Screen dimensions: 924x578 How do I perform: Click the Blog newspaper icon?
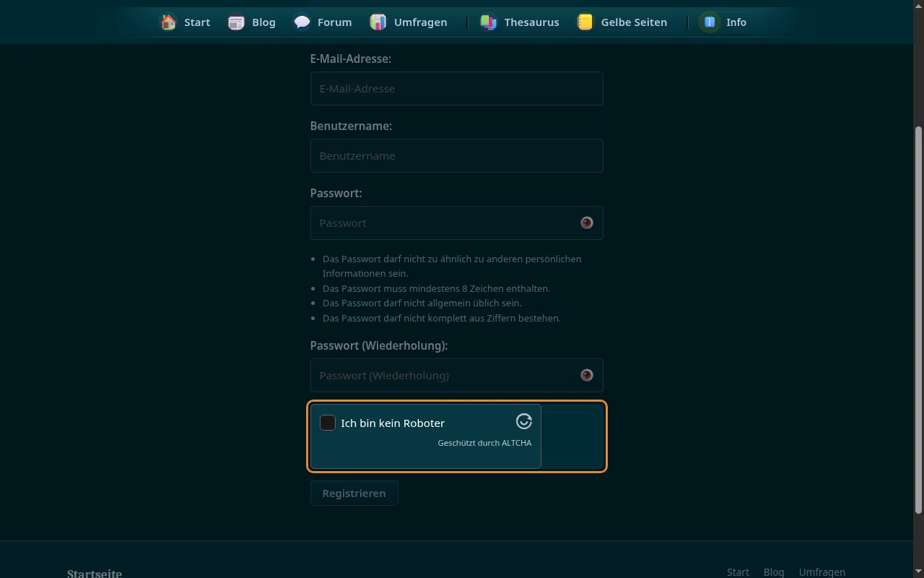[x=236, y=22]
